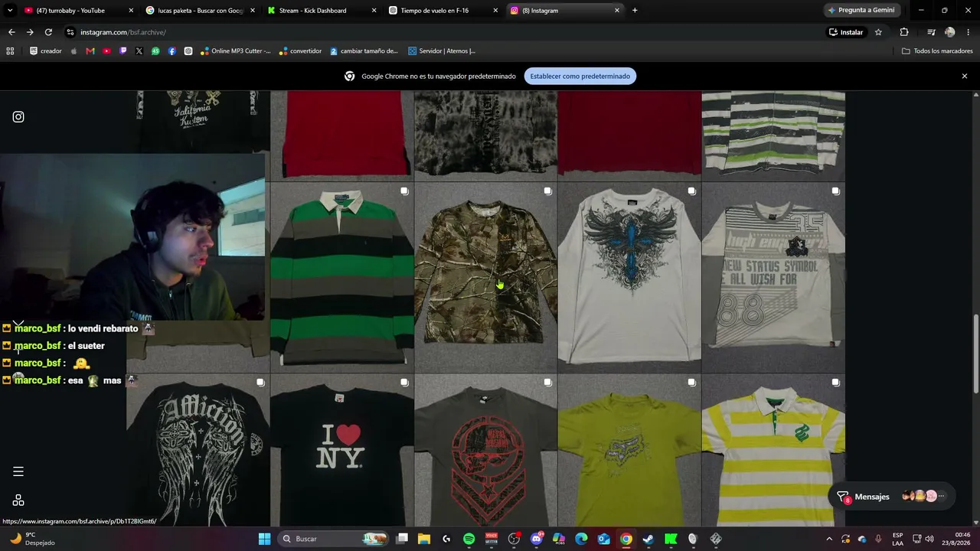Viewport: 980px width, 551px height.
Task: Open the X bookmark icon
Action: 139,51
